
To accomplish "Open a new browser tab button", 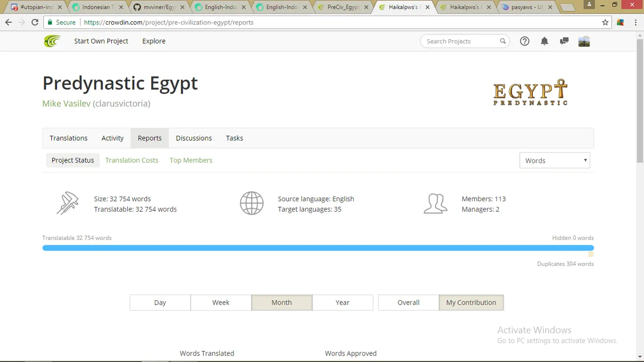I will point(567,8).
